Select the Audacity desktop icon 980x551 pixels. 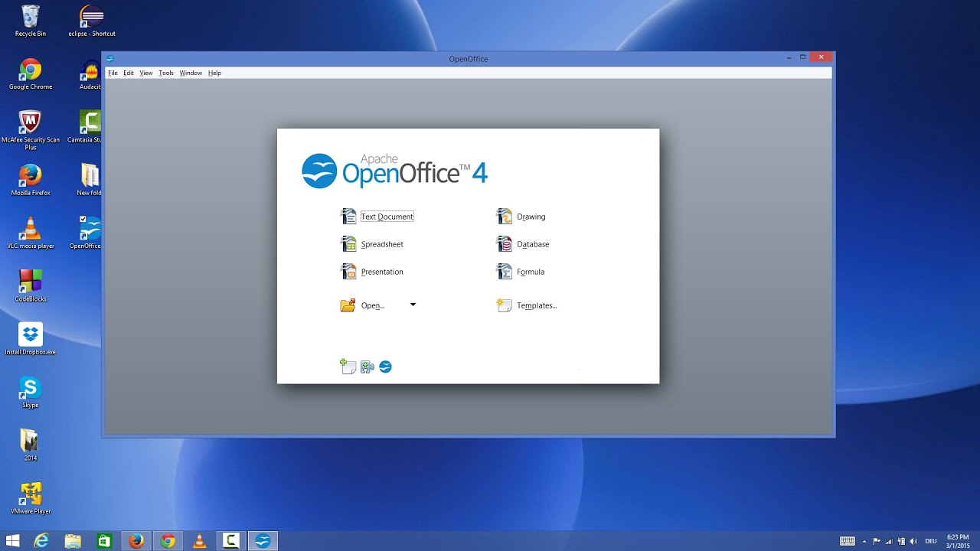[x=90, y=74]
